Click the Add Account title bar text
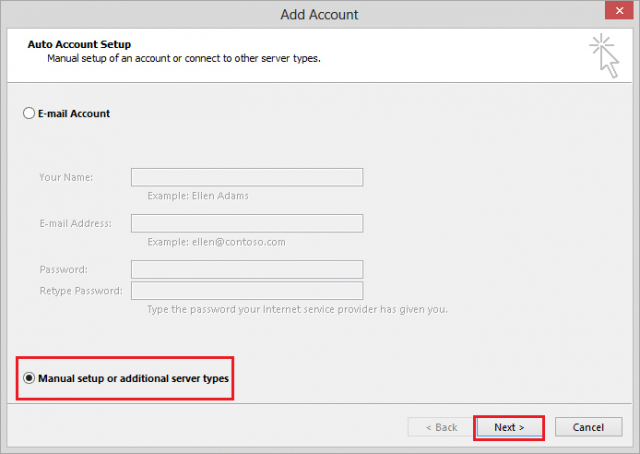 point(319,15)
